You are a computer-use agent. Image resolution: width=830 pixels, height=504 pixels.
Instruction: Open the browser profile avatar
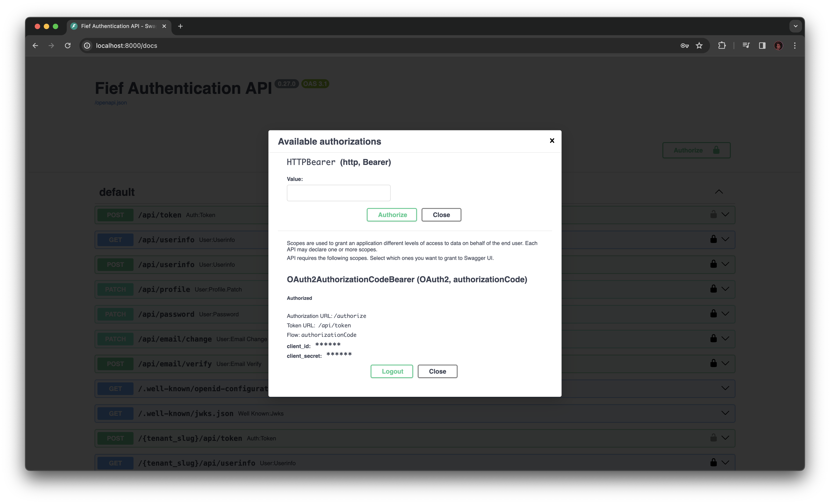778,46
